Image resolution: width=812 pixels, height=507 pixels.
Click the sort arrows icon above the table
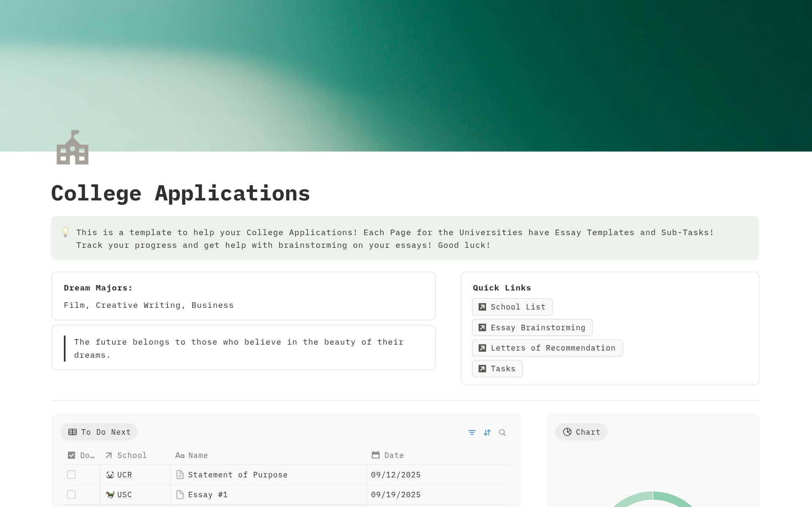pyautogui.click(x=487, y=432)
